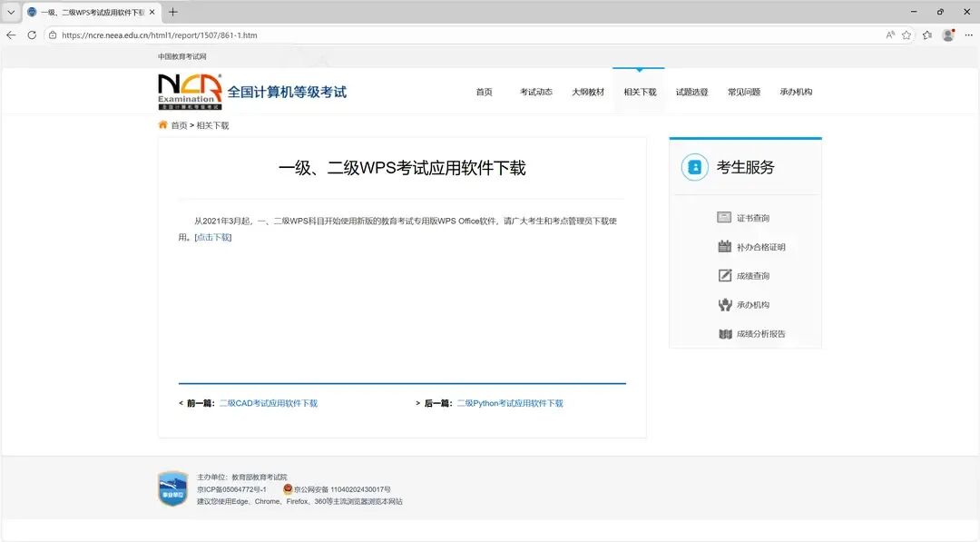Restore down the browser window
The image size is (980, 542).
(940, 11)
